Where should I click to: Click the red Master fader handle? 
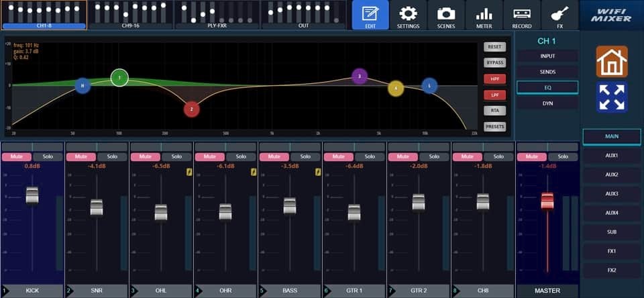click(x=547, y=201)
